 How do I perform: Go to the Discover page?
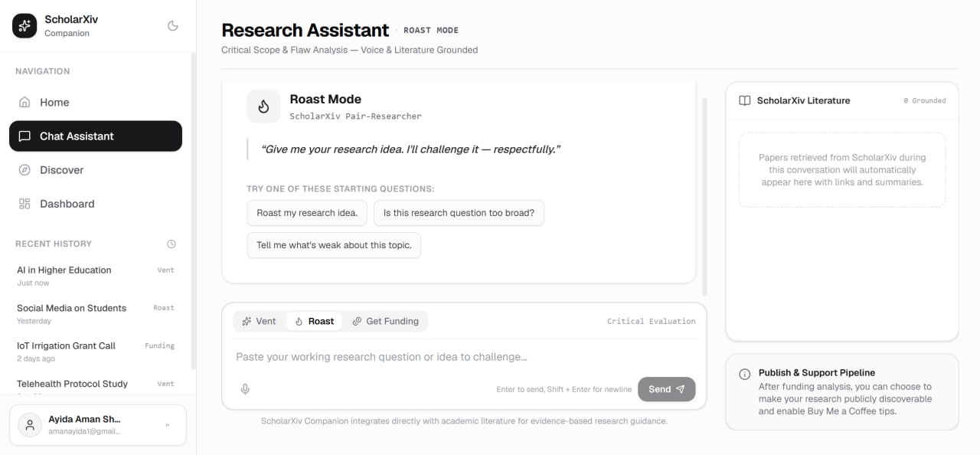click(96, 170)
